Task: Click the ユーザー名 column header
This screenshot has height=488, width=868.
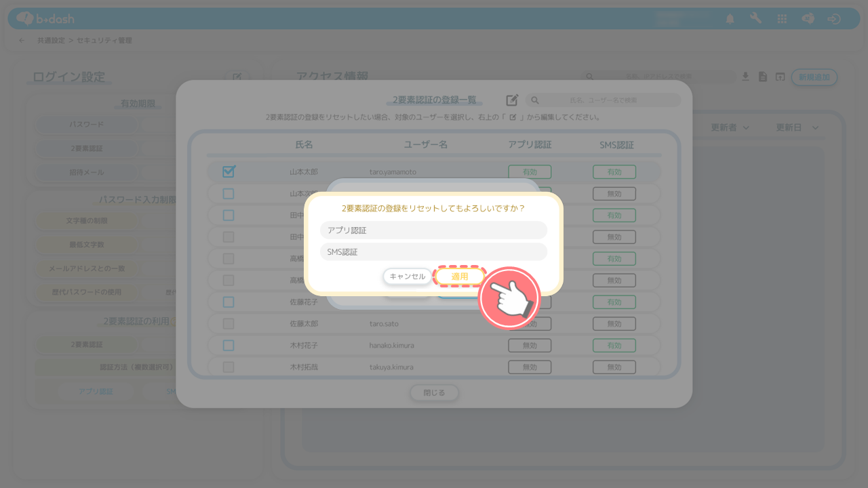Action: pos(426,144)
